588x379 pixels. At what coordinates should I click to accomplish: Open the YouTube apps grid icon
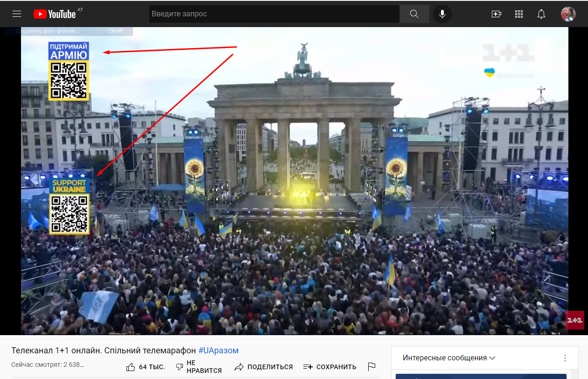[x=519, y=14]
